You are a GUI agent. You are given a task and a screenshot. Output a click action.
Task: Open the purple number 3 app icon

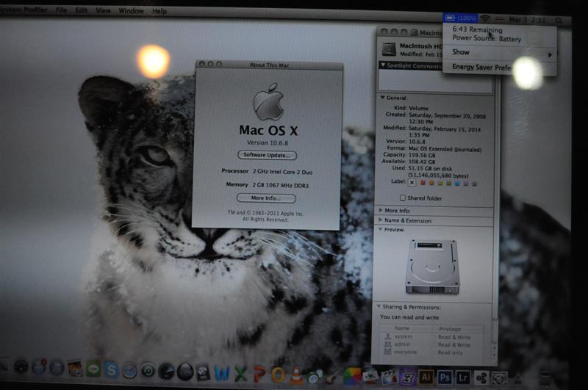click(x=407, y=378)
